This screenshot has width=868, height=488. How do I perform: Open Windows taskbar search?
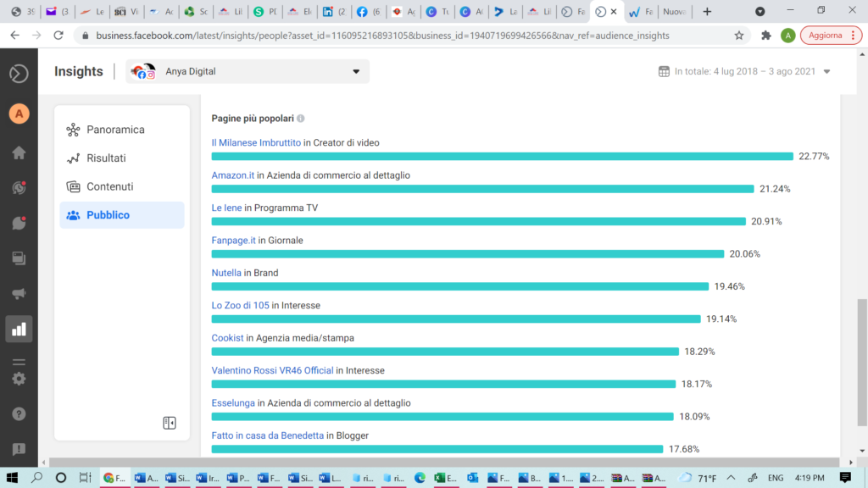(36, 478)
